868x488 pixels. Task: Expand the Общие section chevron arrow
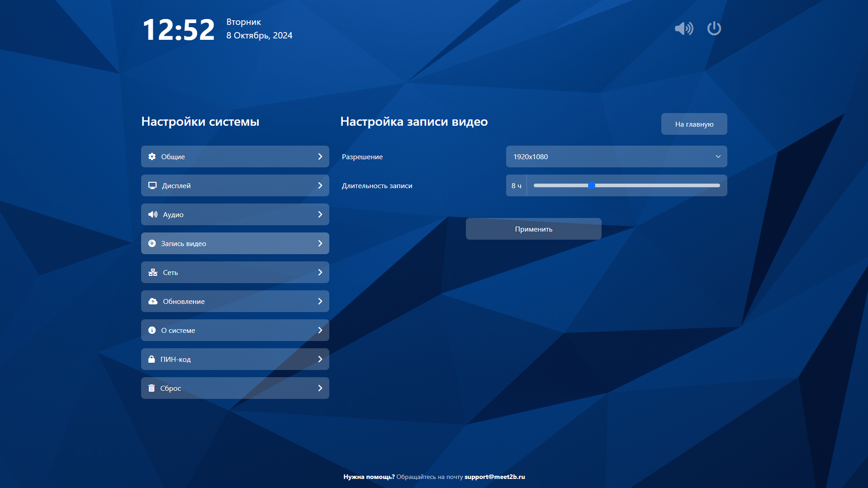[320, 156]
